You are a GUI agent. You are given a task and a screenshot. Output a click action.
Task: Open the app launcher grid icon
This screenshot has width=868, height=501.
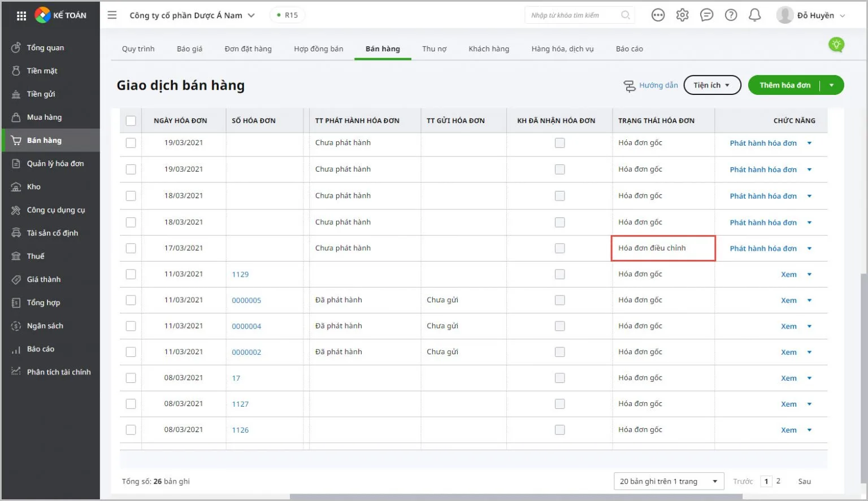pyautogui.click(x=21, y=16)
